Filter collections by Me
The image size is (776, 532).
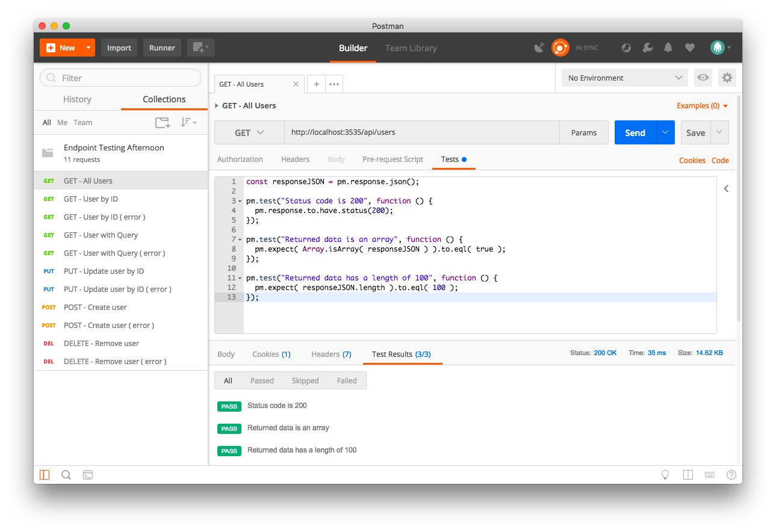63,122
